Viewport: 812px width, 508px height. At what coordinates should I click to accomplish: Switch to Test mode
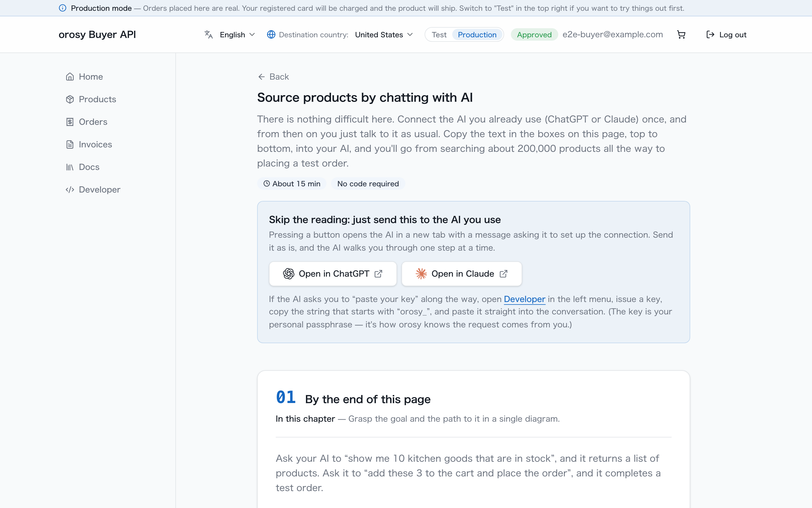(439, 35)
